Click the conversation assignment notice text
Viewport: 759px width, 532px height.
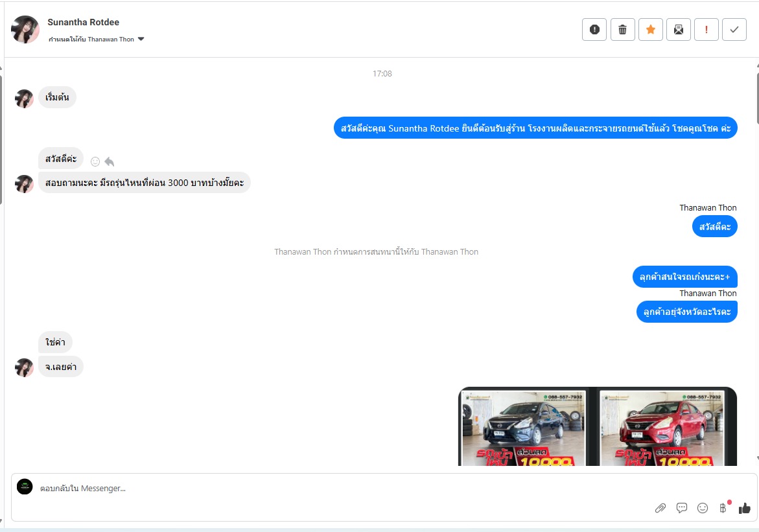point(376,251)
